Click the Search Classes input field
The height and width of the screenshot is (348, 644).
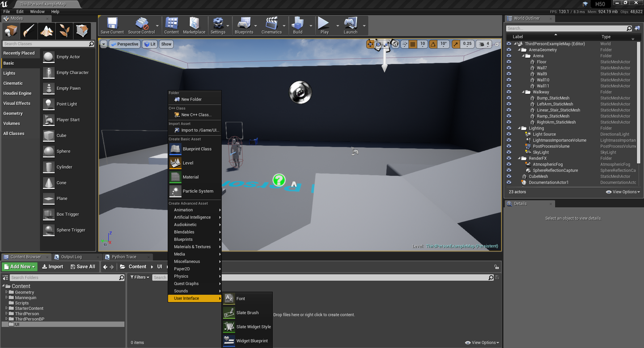[x=45, y=44]
